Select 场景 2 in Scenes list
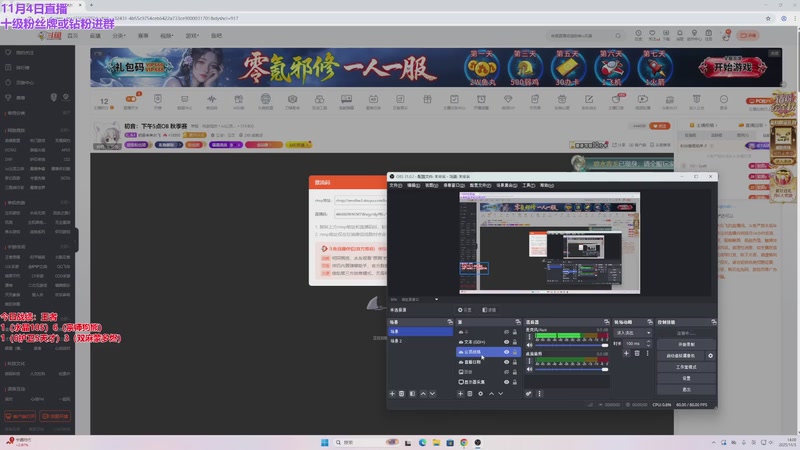This screenshot has width=800, height=450. (x=420, y=341)
